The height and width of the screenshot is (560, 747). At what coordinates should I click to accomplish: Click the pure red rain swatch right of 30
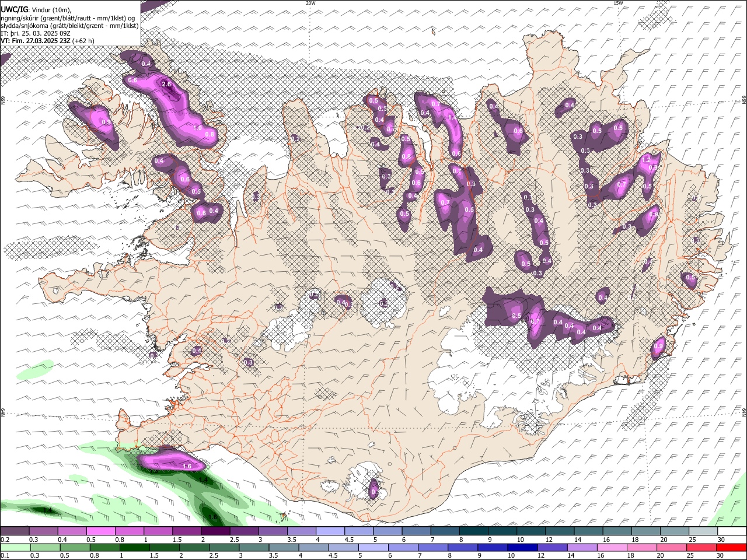coord(732,547)
